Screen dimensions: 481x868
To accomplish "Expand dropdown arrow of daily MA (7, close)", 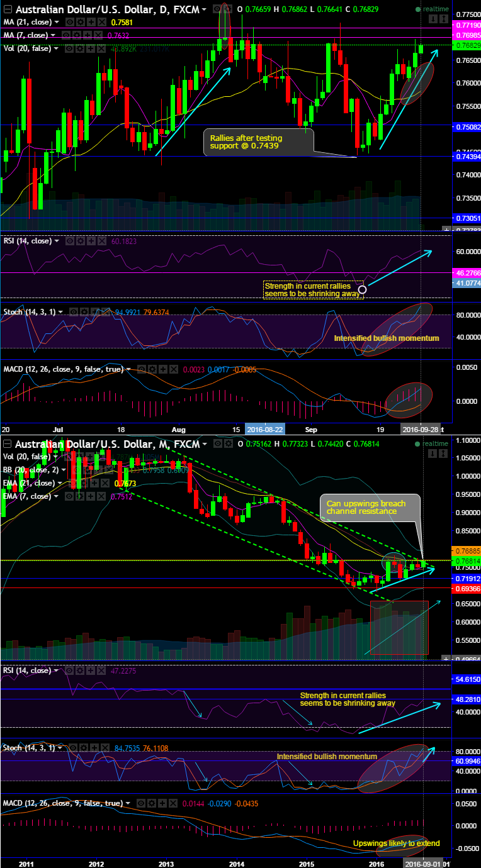I will coord(53,35).
